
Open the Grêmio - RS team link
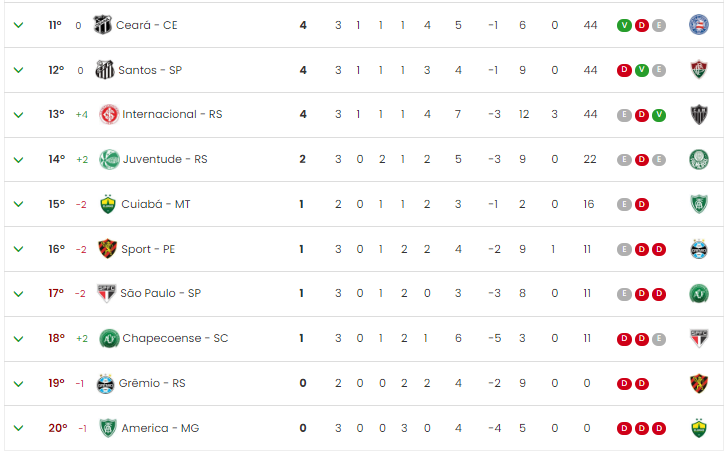[x=152, y=383]
